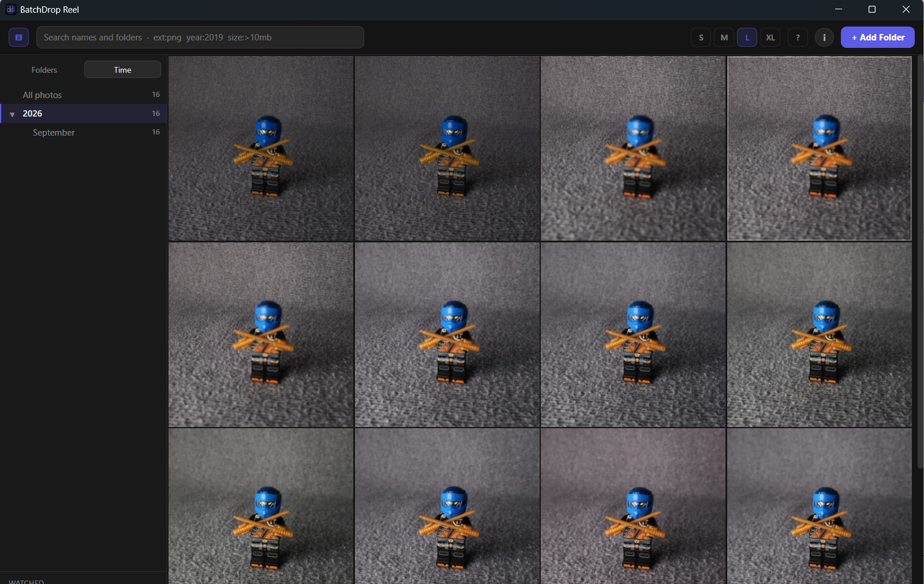924x584 pixels.
Task: Open the highlighted fourth thumbnail in top row
Action: (820, 148)
